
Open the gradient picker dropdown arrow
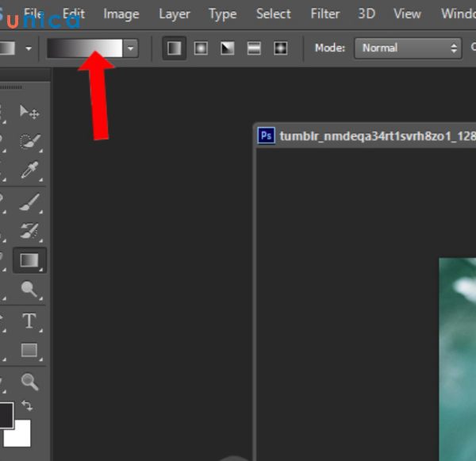(131, 48)
